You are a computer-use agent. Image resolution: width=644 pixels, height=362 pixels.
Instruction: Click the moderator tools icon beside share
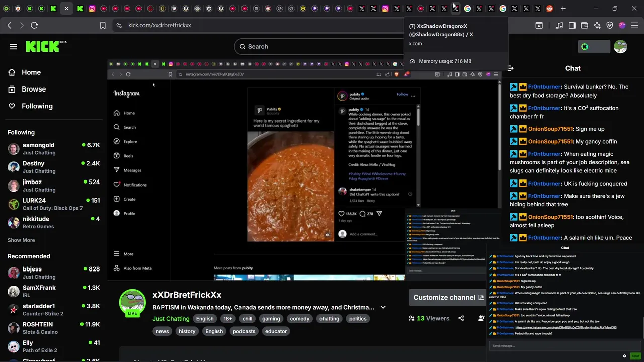point(481,318)
